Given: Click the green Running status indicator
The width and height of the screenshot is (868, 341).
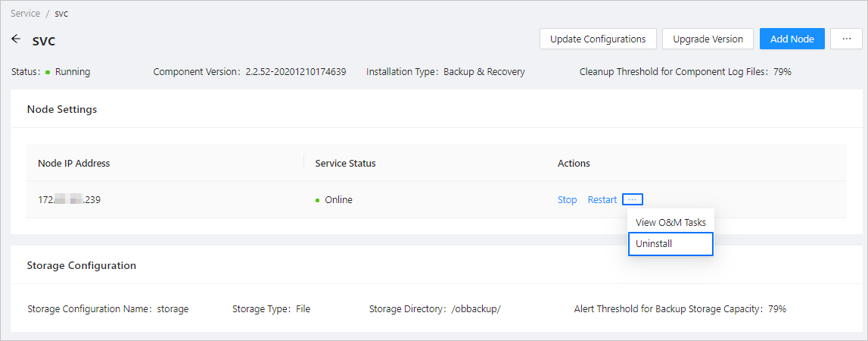Looking at the screenshot, I should (48, 73).
